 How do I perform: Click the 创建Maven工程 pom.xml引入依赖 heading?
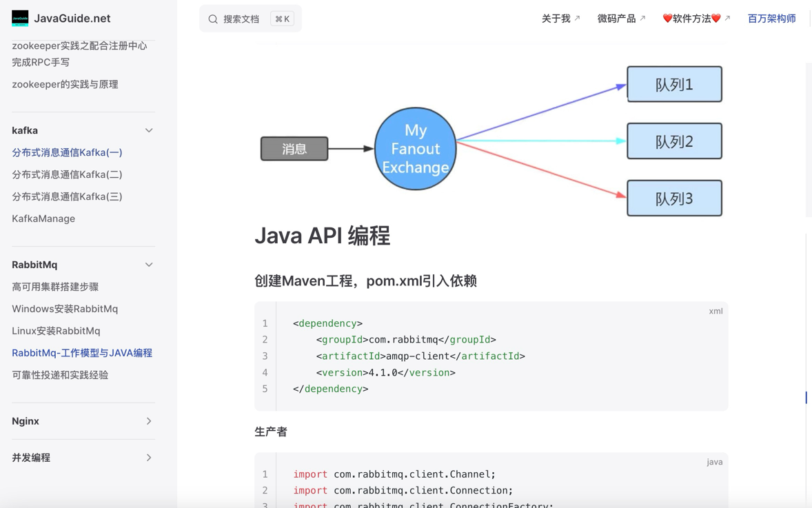(x=365, y=281)
